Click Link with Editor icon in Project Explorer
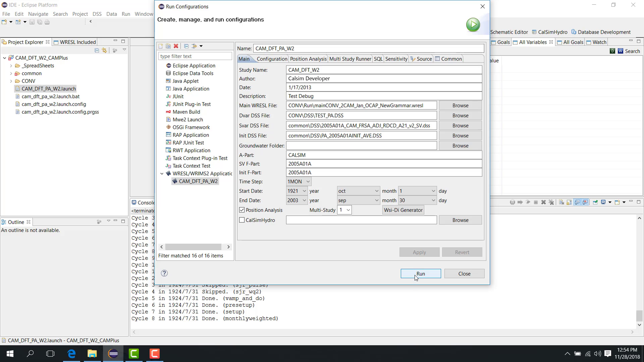The image size is (644, 362). [104, 50]
